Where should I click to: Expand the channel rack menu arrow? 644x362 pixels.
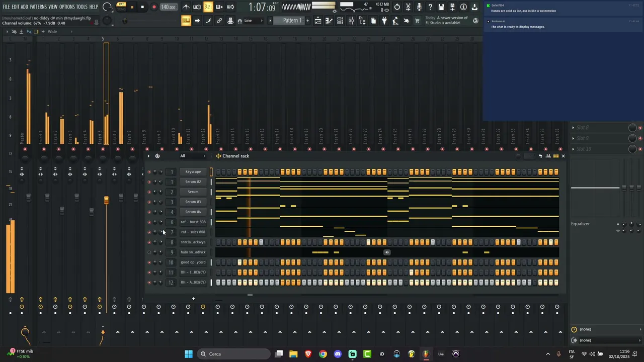tap(148, 156)
